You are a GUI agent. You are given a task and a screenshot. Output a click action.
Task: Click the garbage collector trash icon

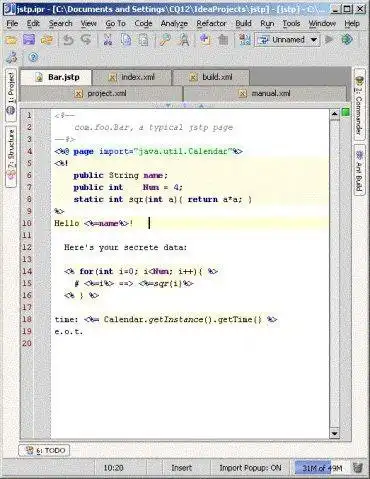[358, 467]
